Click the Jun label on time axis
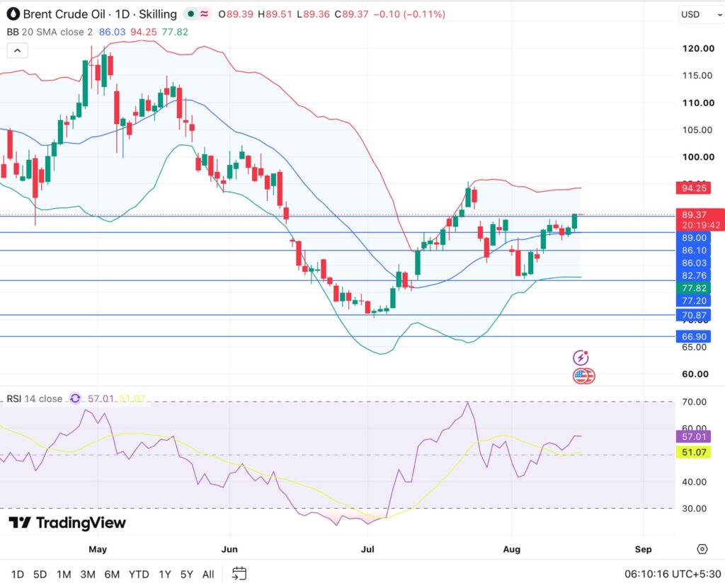725x588 pixels. [x=229, y=549]
